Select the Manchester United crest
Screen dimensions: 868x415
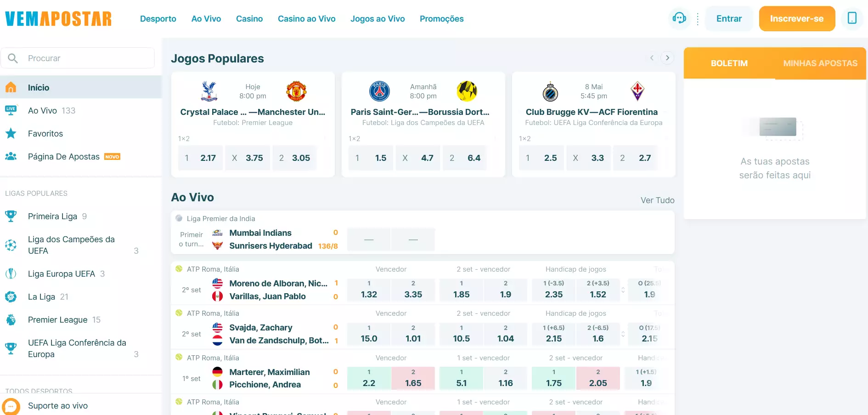296,91
